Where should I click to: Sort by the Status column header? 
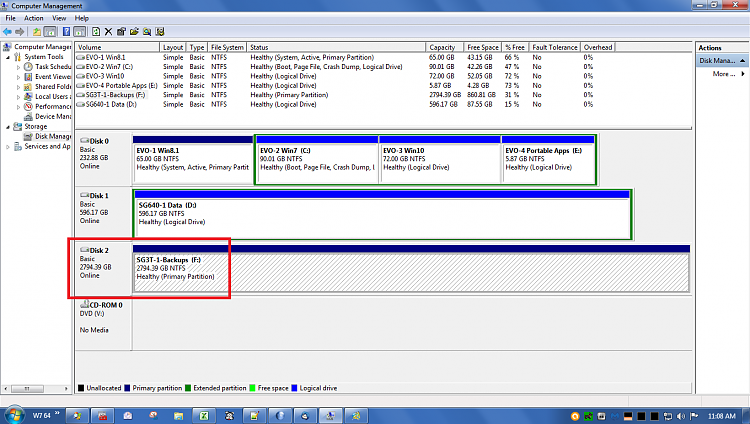coord(336,47)
